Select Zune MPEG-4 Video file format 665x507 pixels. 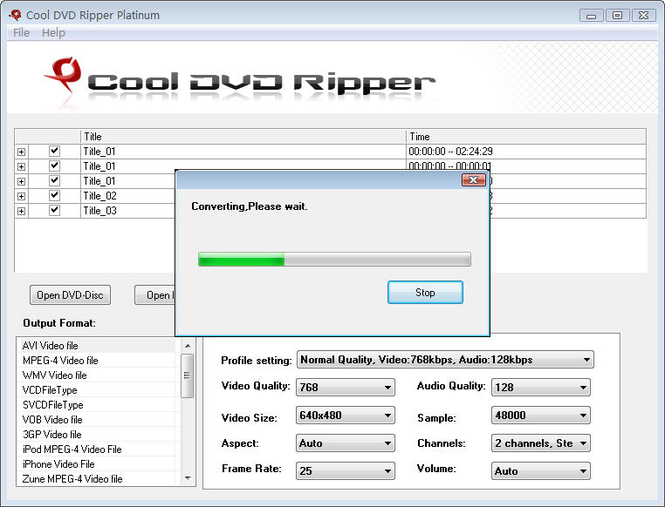pos(97,479)
